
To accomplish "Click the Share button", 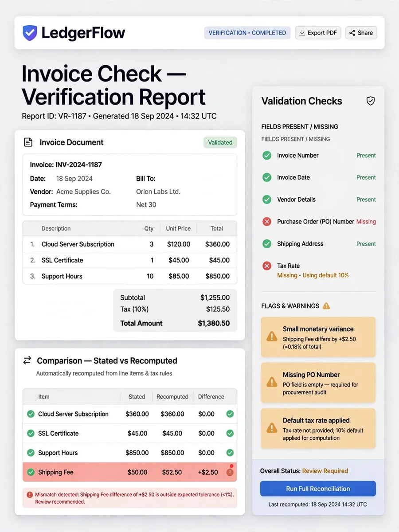I will coord(361,33).
